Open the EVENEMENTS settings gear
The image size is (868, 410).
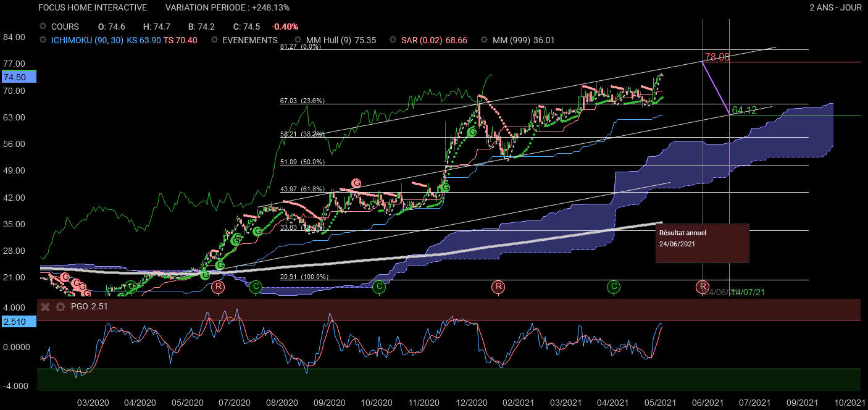click(x=214, y=40)
